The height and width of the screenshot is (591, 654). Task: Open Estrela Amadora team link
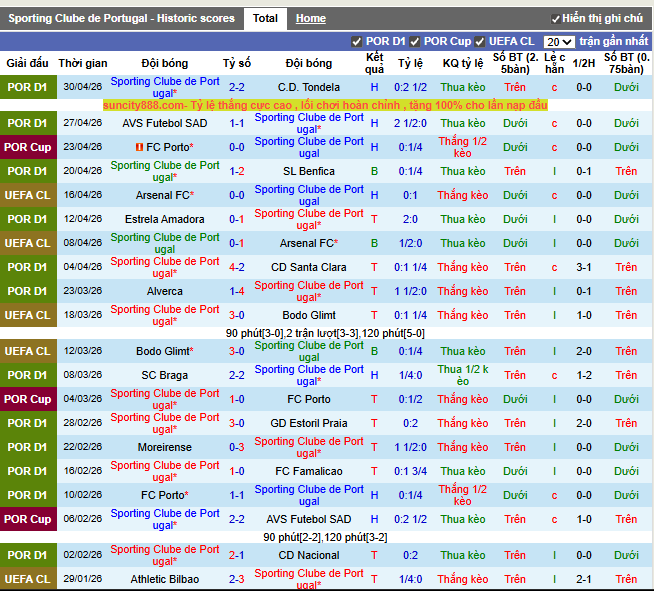point(165,219)
